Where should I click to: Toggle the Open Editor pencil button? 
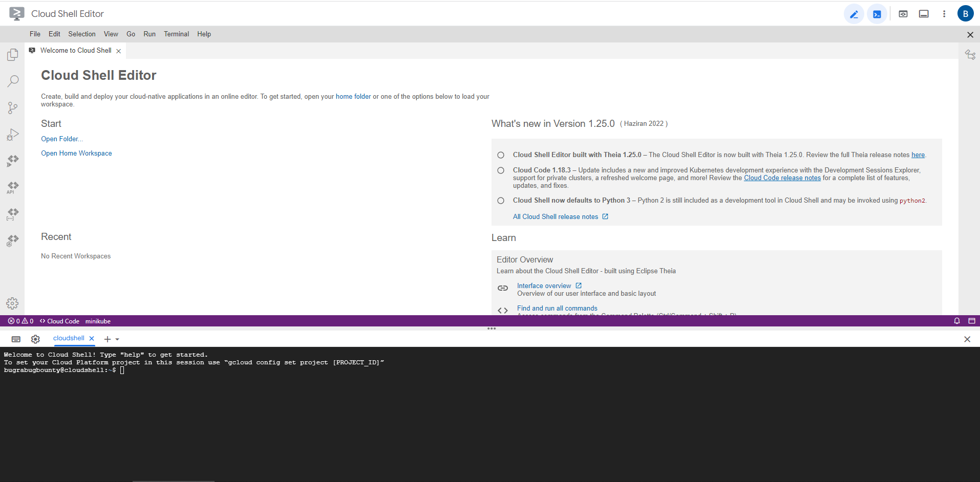[854, 14]
